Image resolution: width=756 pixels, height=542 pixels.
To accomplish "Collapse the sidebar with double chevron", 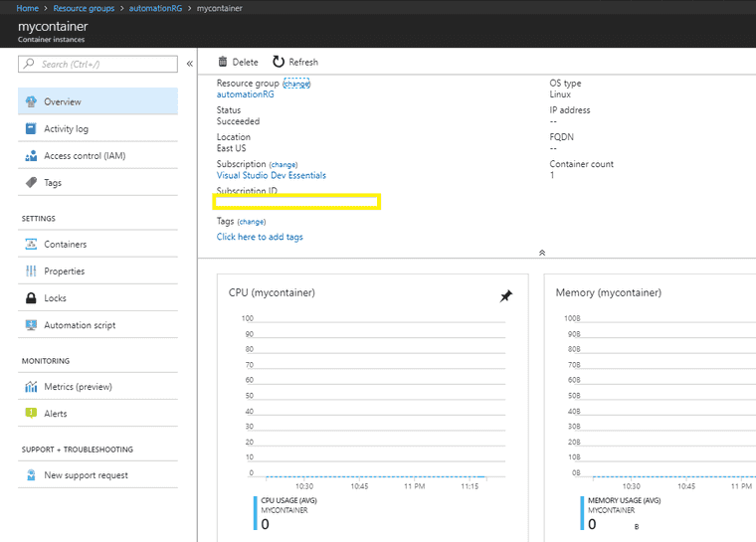I will point(189,64).
